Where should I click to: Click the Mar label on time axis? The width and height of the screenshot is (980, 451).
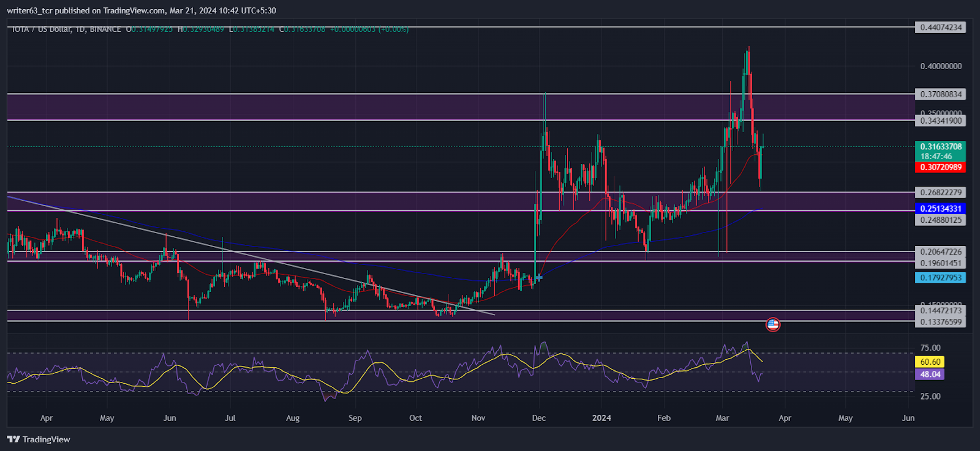pos(723,418)
